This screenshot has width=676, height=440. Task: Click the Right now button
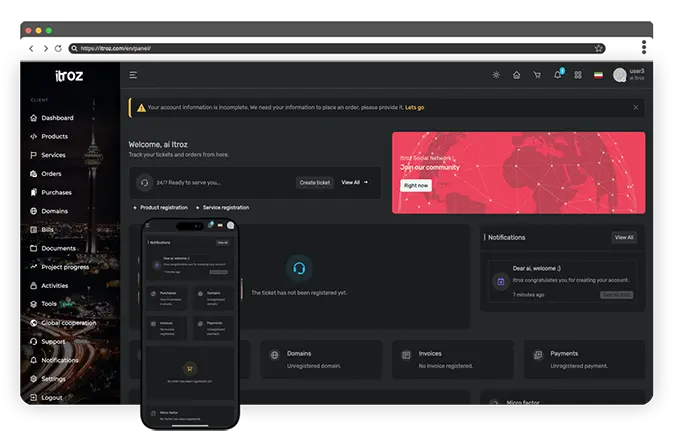(x=415, y=185)
